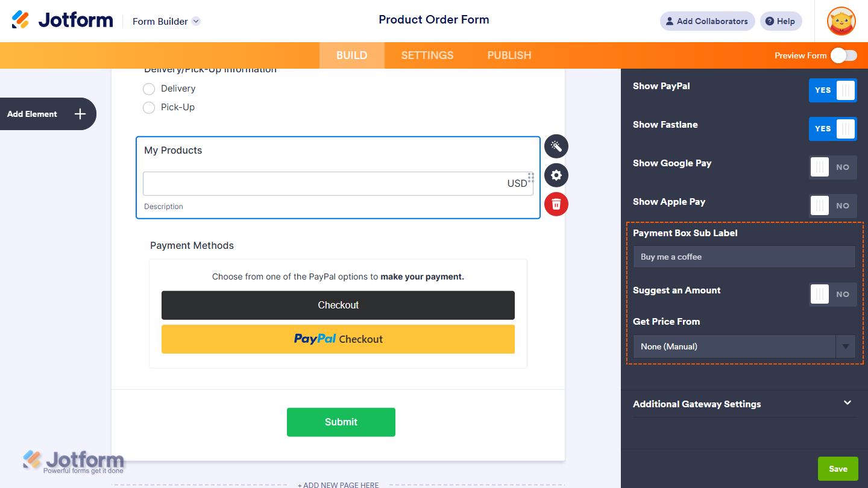The width and height of the screenshot is (868, 488).
Task: Click the magic wand icon beside My Products
Action: [556, 146]
